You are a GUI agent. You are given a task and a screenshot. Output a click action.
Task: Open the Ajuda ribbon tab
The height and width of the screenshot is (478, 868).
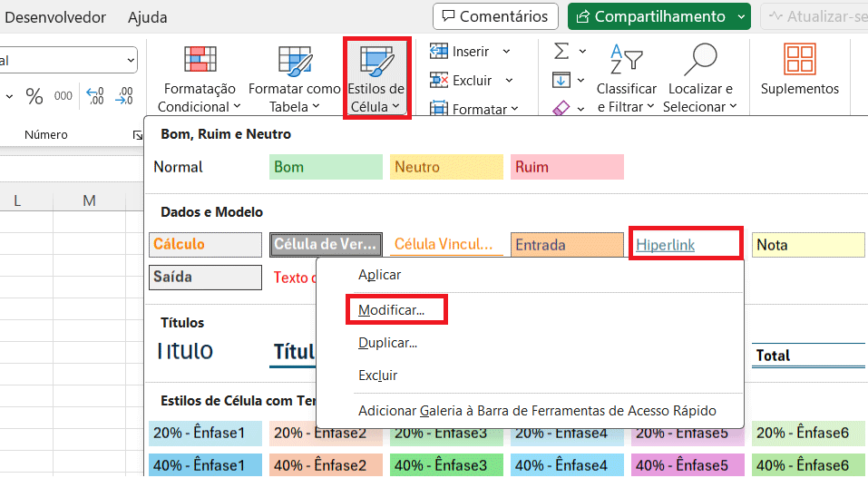tap(147, 17)
